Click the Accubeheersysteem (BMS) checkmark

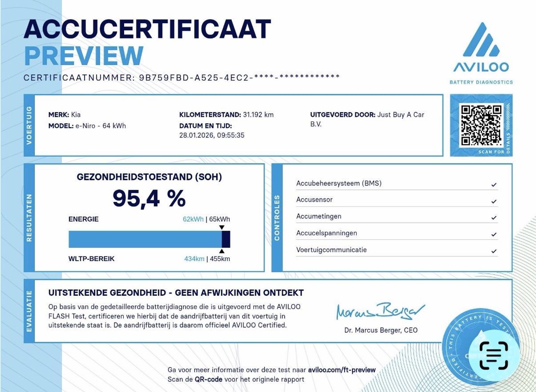point(494,185)
